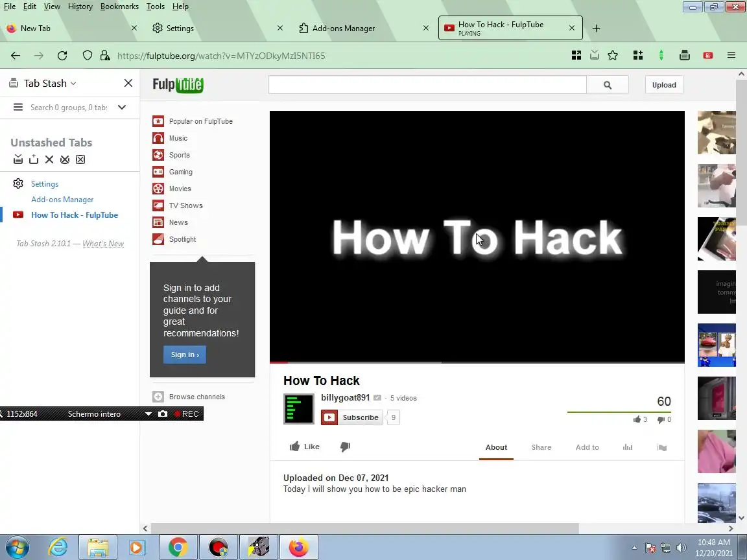Viewport: 747px width, 560px height.
Task: Select Settings in Unstashed Tabs list
Action: 45,184
